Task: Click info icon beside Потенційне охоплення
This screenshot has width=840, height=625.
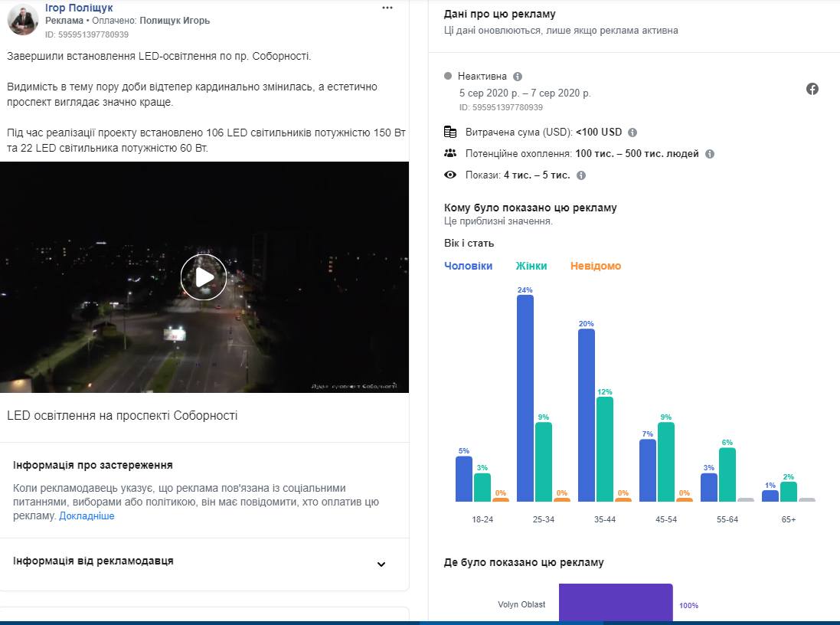Action: [710, 154]
